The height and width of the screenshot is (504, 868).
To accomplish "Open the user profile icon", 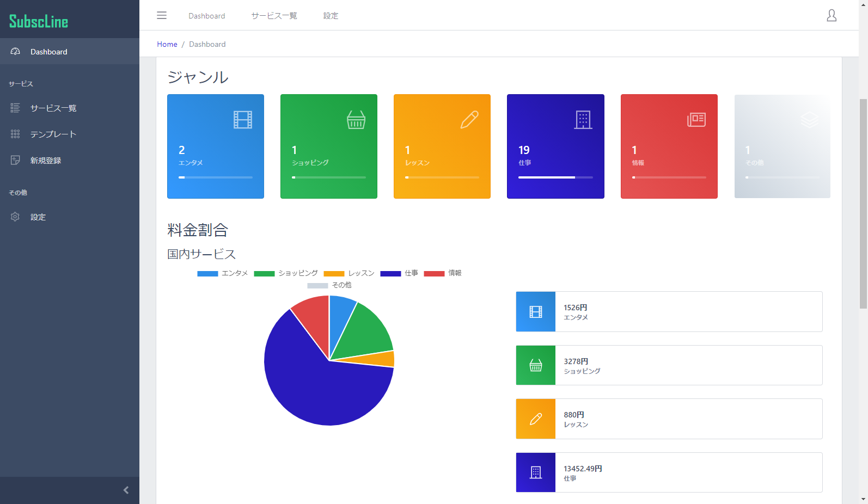I will point(832,15).
